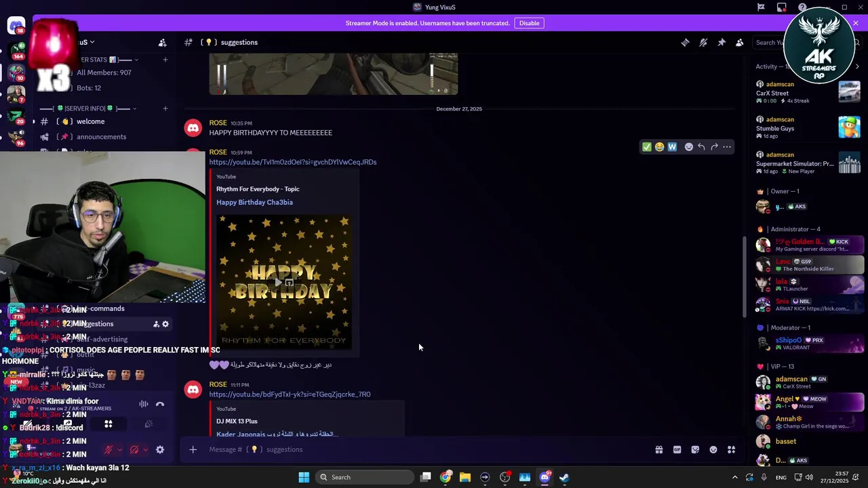Screen dimensions: 868x488
Task: React with the laughing-crying emoji
Action: [659, 147]
